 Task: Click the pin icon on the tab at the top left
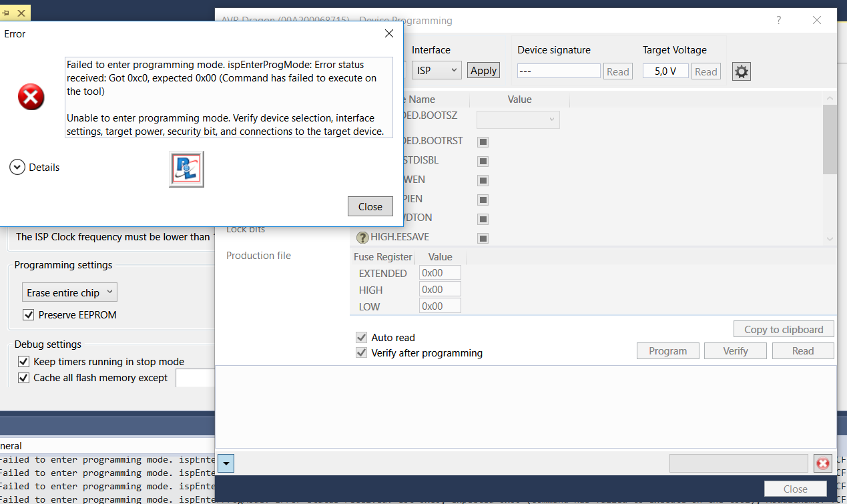6,13
